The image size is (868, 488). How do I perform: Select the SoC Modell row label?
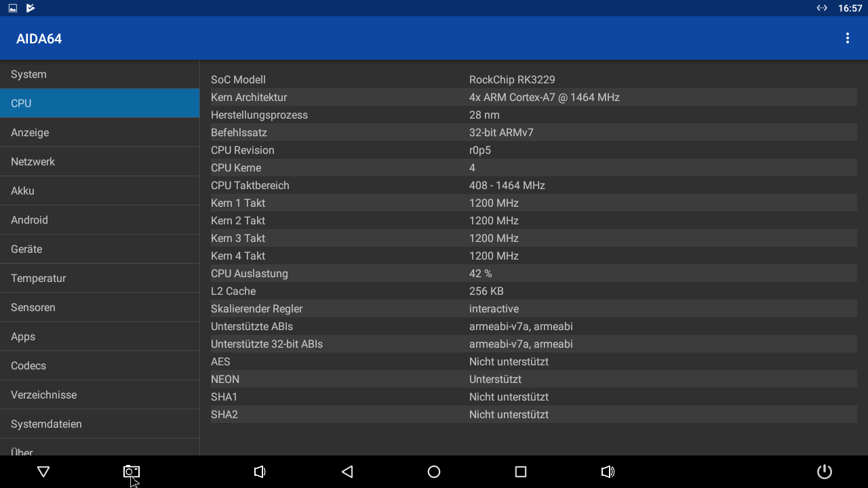click(238, 80)
